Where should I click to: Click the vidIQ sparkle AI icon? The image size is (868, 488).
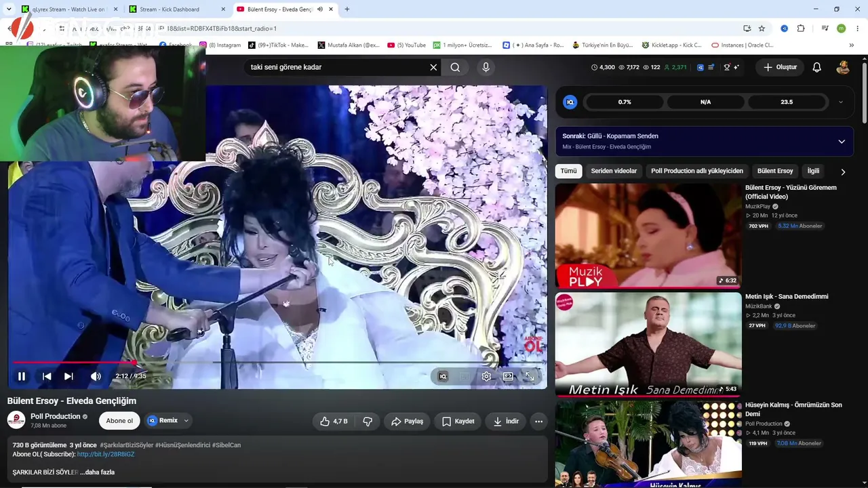[x=736, y=67]
